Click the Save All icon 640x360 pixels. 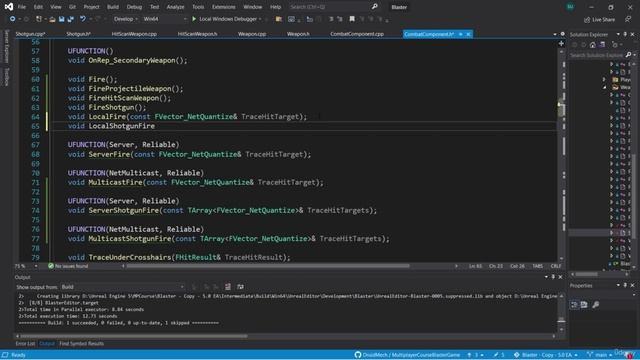point(71,19)
